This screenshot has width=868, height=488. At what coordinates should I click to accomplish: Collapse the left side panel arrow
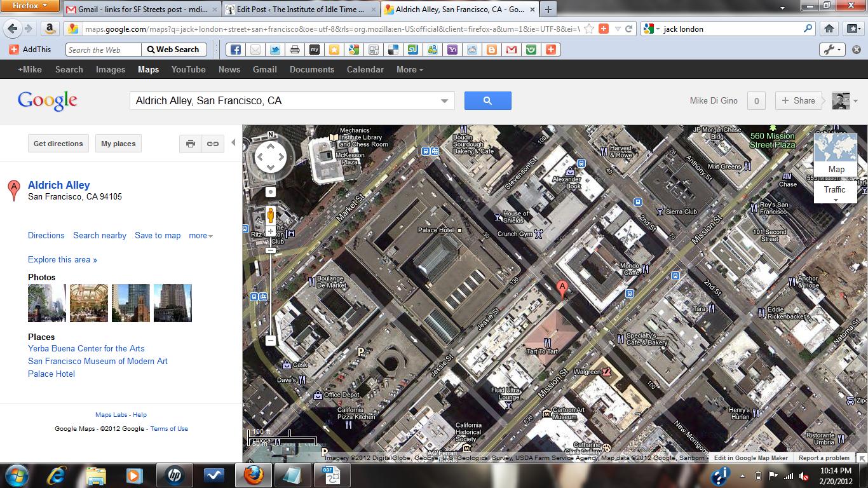coord(233,143)
